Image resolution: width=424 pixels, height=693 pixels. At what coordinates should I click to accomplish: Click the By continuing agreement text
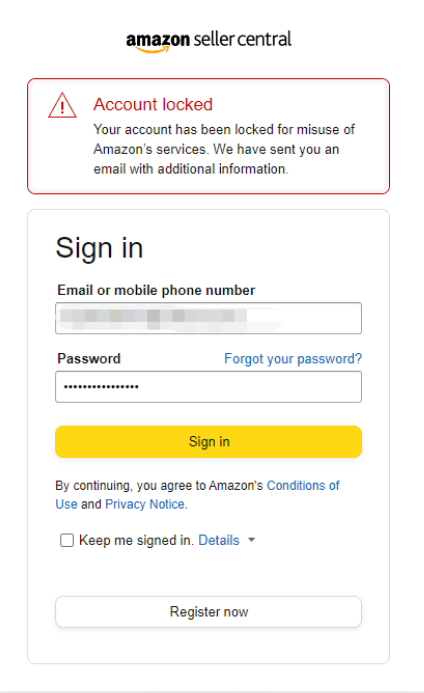click(197, 495)
